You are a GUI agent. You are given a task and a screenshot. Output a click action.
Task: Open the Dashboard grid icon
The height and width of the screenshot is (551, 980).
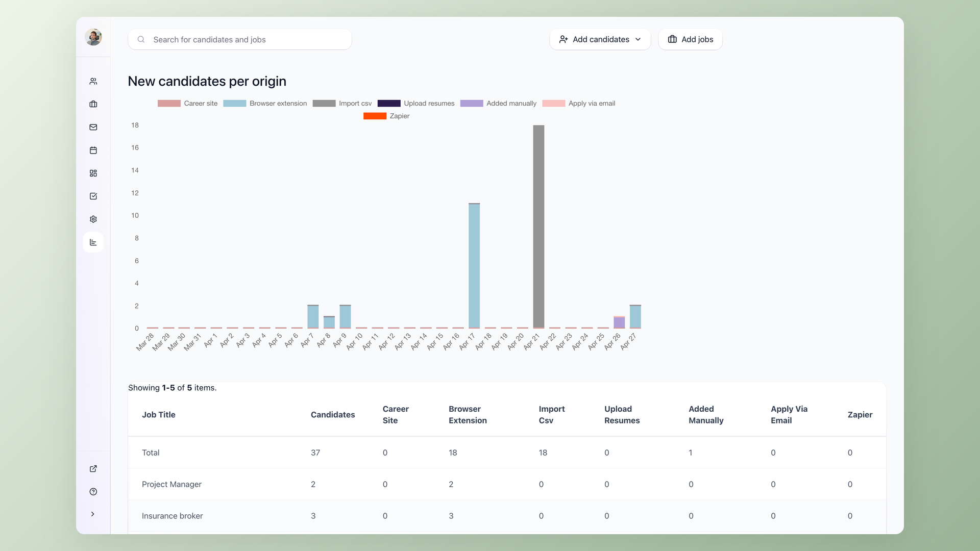coord(93,173)
